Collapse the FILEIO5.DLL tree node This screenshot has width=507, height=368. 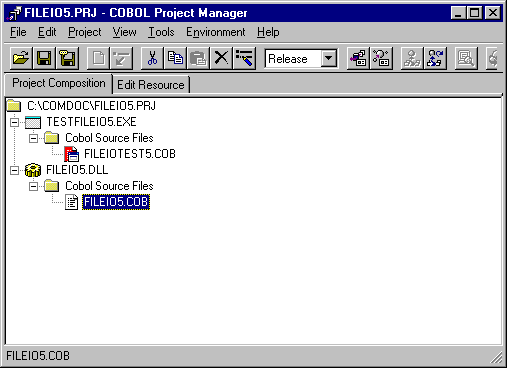[x=14, y=170]
